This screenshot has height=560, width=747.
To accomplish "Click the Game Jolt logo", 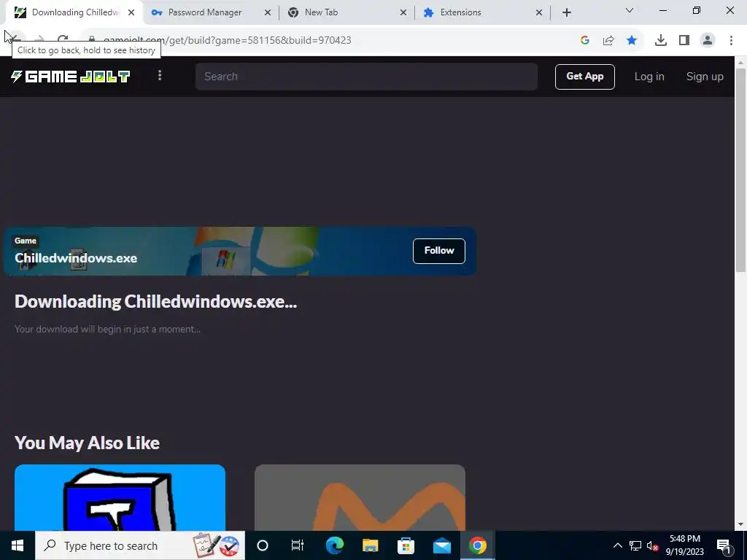I will pos(71,77).
